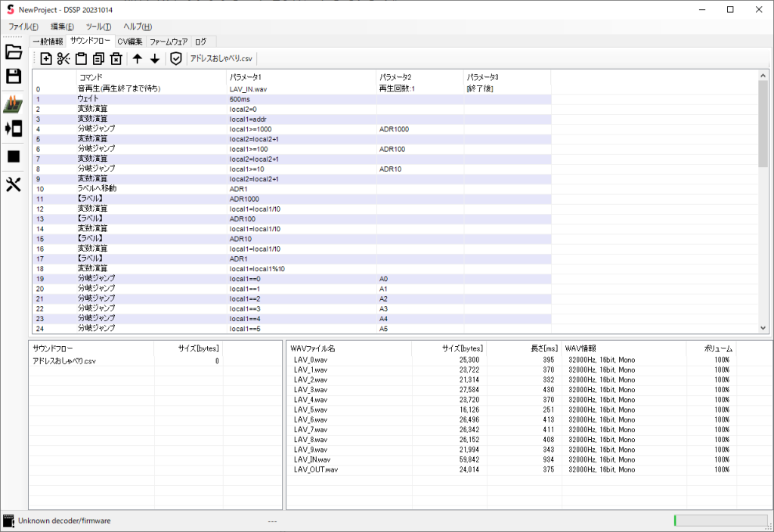Delete row using trash can icon
Image resolution: width=774 pixels, height=532 pixels.
click(x=116, y=59)
